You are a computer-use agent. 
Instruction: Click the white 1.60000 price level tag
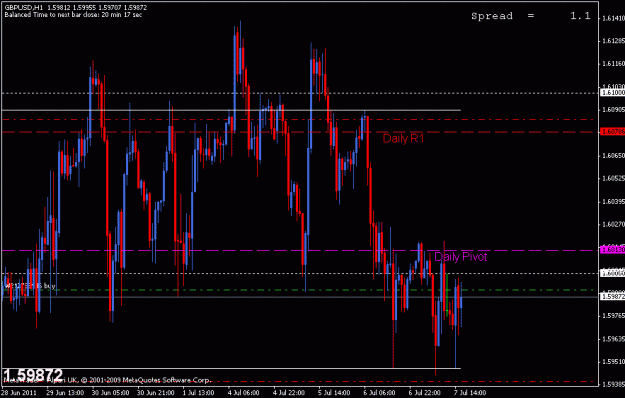click(613, 273)
